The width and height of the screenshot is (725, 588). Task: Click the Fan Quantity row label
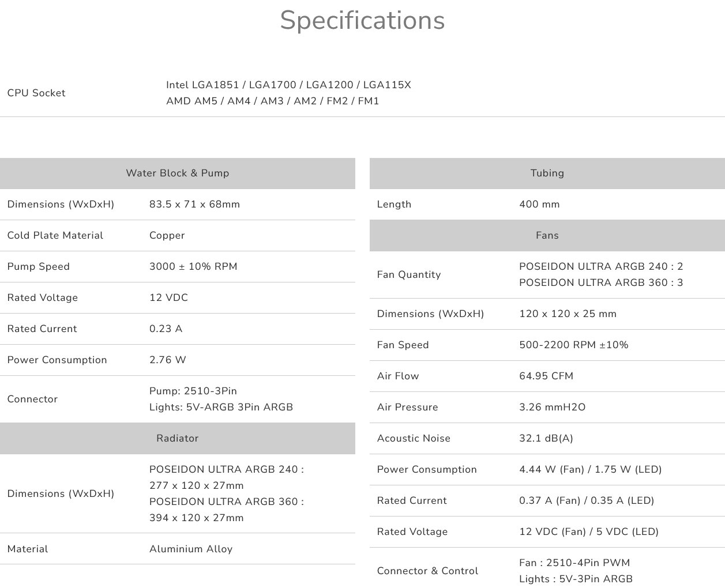click(408, 274)
